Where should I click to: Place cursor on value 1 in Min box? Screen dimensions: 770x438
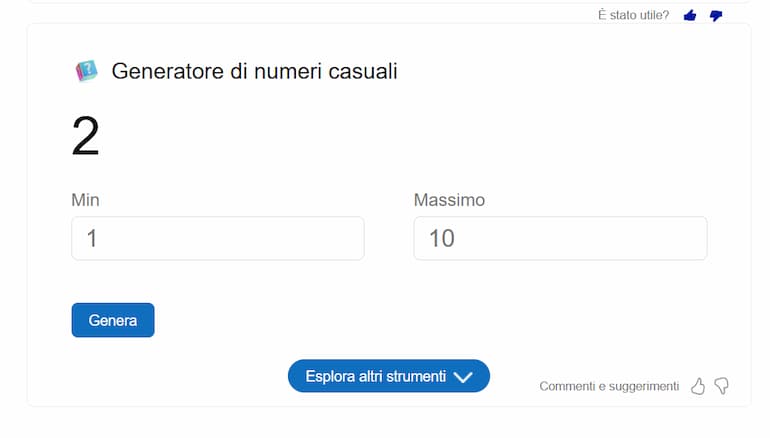pyautogui.click(x=92, y=239)
